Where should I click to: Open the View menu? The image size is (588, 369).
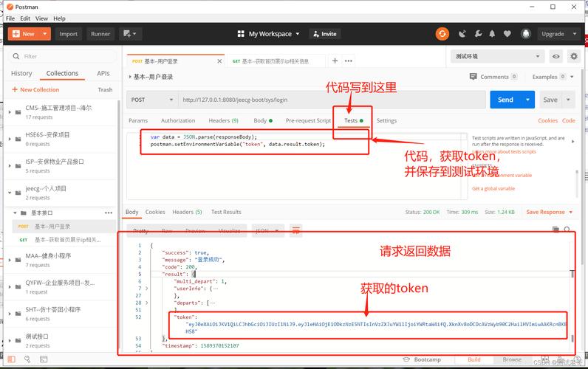tap(41, 18)
